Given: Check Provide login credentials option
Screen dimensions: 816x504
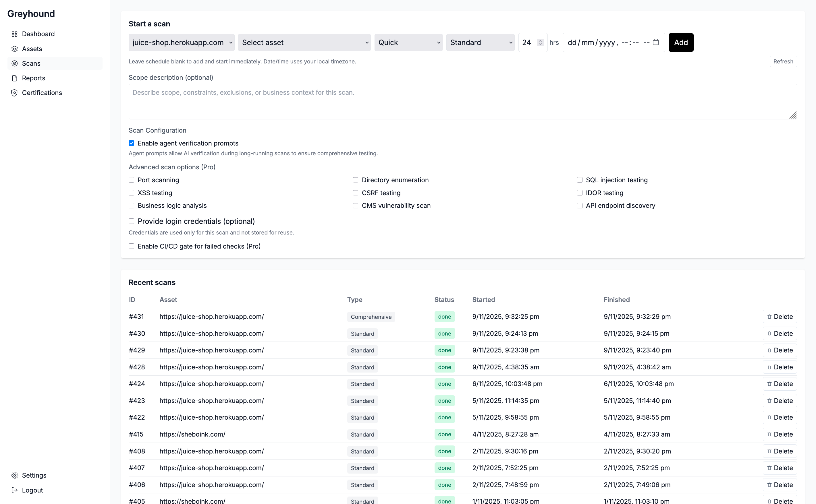Looking at the screenshot, I should (x=131, y=221).
